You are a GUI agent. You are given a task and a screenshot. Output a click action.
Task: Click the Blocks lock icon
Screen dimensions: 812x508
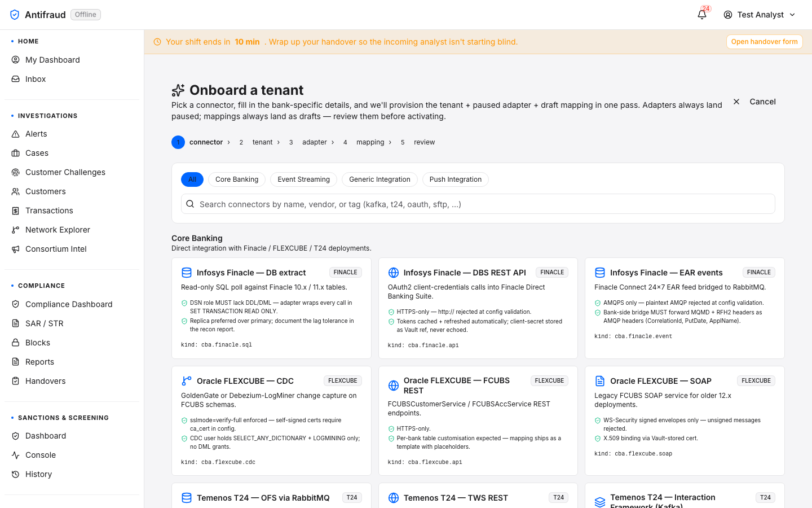tap(16, 343)
